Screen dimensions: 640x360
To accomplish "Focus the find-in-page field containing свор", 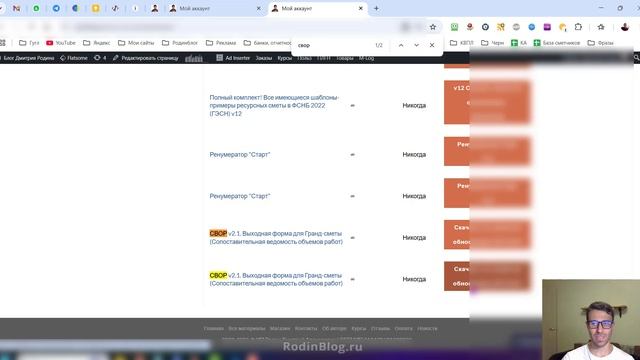I will (x=333, y=45).
